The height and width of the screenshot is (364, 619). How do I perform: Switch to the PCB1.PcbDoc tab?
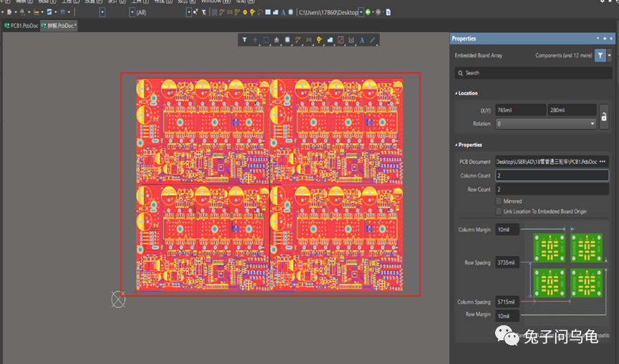pos(20,26)
